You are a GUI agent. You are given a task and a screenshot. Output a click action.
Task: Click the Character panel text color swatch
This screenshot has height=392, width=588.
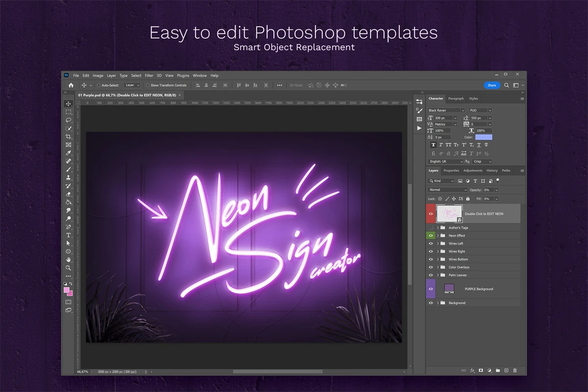pos(484,137)
